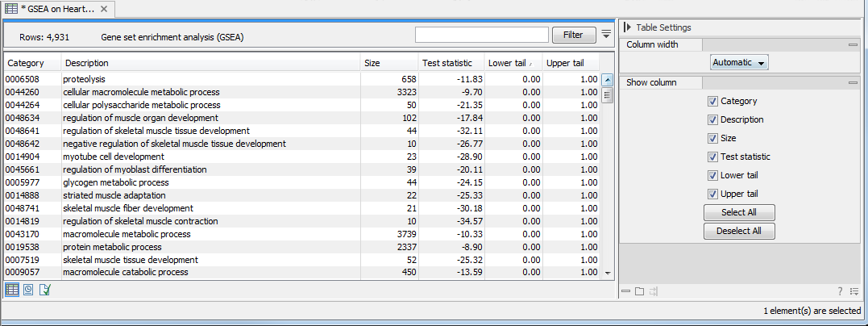Close the GSEA on Heart tab
Viewport: 868px width, 326px height.
tap(104, 9)
